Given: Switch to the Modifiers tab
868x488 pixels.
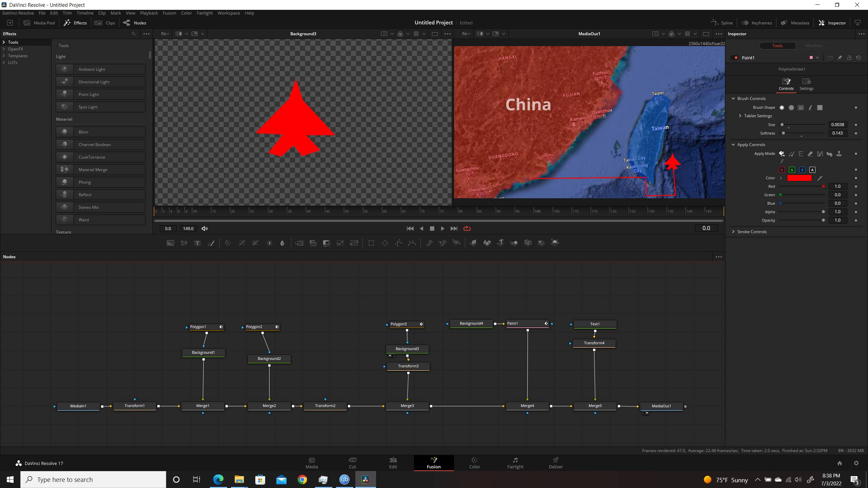Looking at the screenshot, I should coord(814,46).
